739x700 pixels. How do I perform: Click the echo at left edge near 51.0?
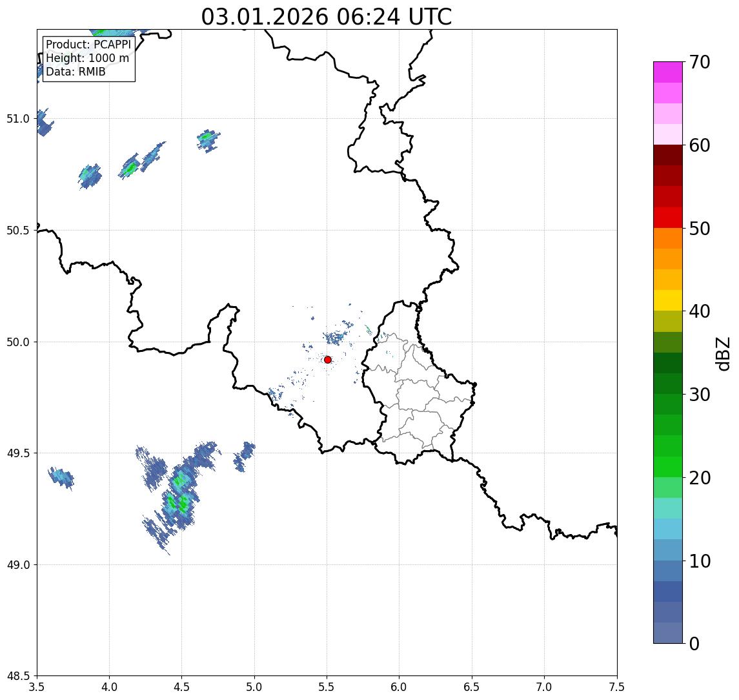45,123
